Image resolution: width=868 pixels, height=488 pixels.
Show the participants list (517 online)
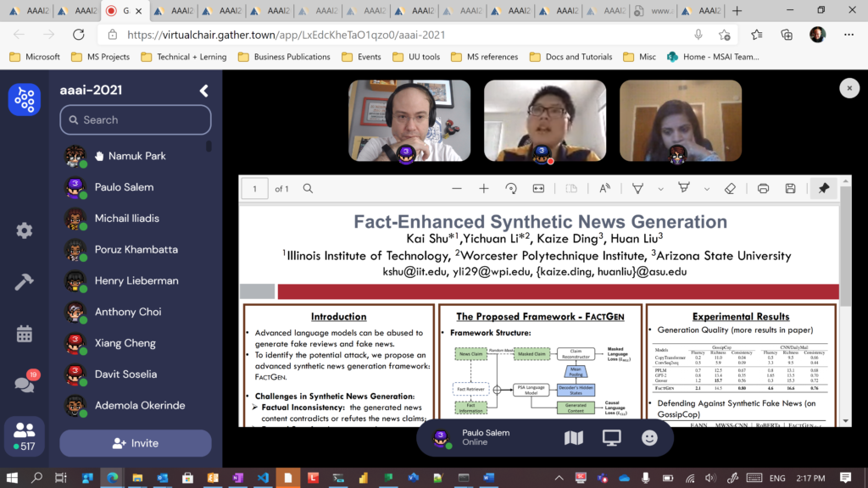(x=25, y=436)
